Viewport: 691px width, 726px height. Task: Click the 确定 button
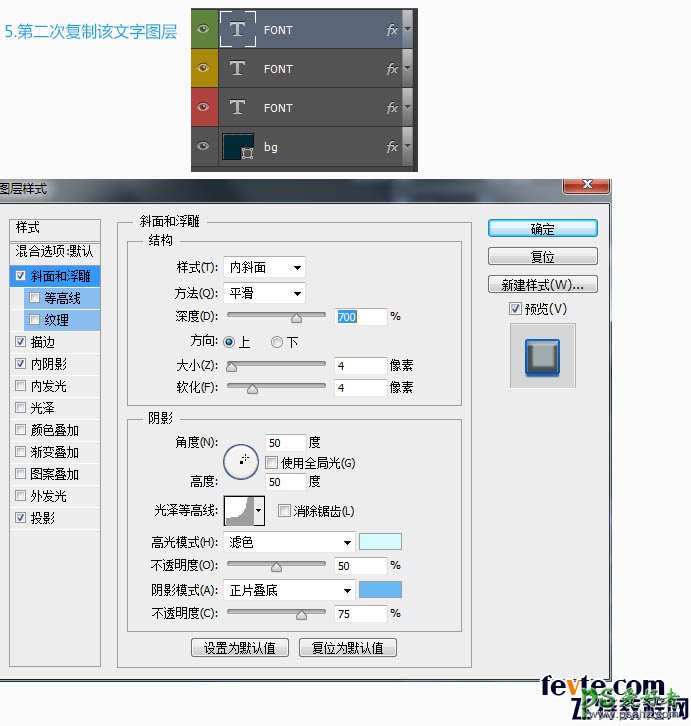click(542, 229)
